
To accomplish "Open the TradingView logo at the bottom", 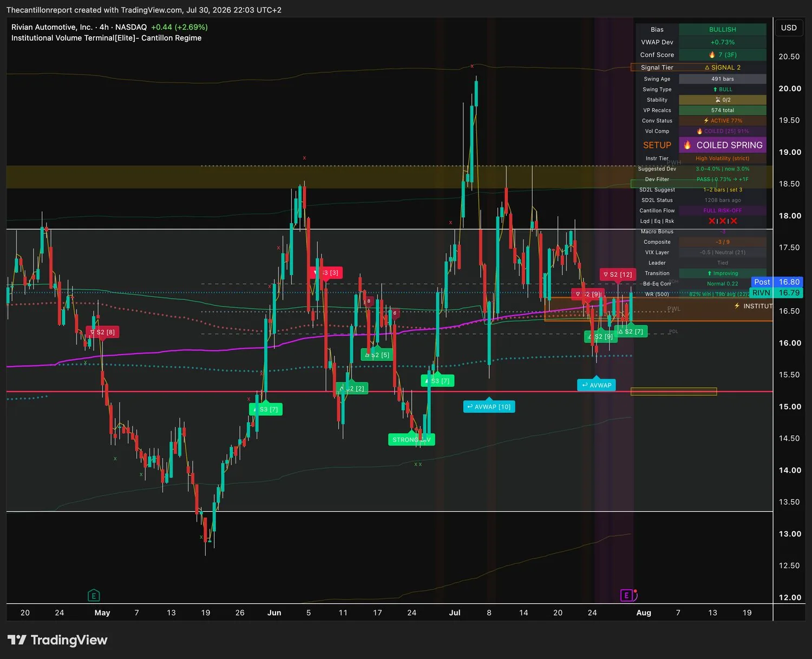I will 57,640.
